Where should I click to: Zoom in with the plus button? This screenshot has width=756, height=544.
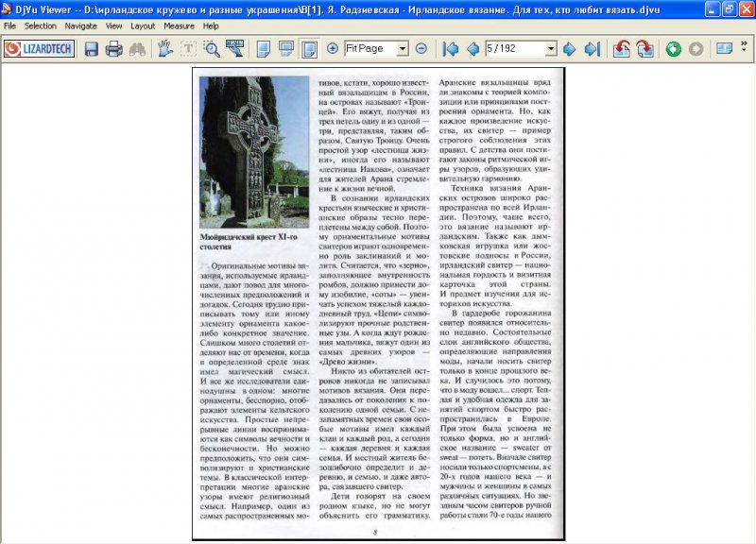pyautogui.click(x=333, y=48)
